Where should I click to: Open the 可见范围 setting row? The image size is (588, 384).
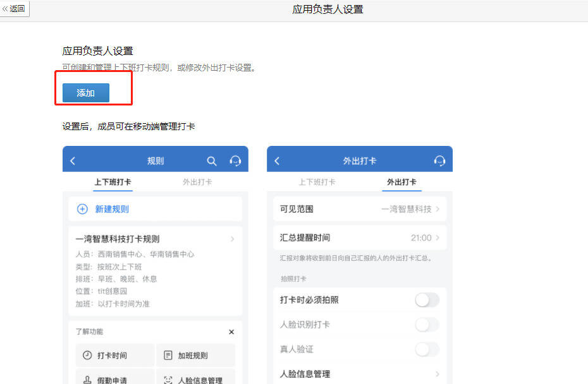(x=360, y=209)
